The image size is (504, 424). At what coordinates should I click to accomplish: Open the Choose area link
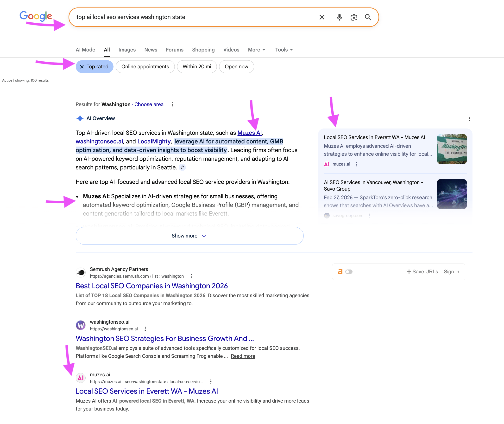click(x=149, y=104)
